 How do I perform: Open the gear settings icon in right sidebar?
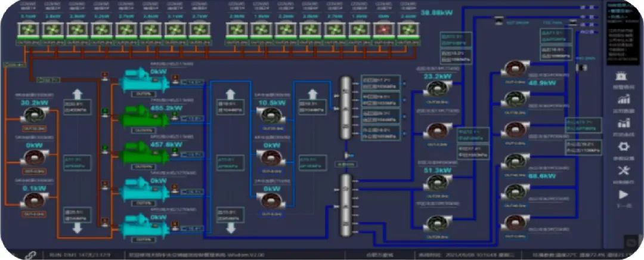click(x=624, y=146)
